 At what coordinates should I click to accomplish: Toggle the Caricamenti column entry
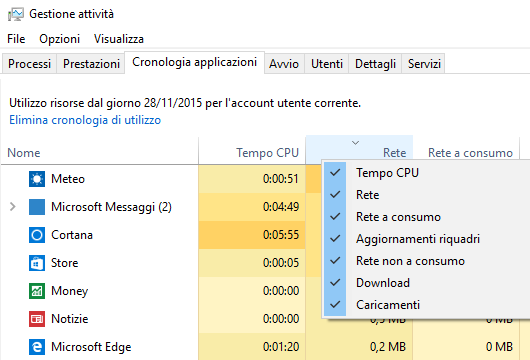pyautogui.click(x=427, y=305)
